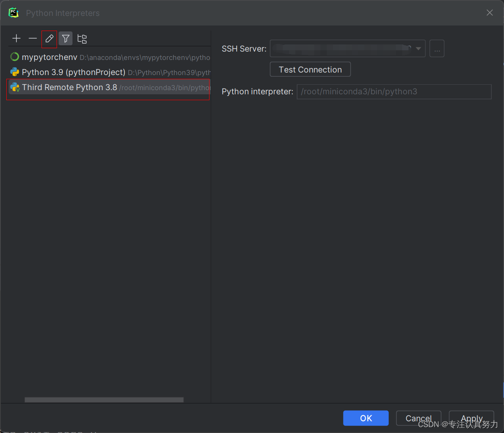The width and height of the screenshot is (504, 433).
Task: Click the plus icon to add interpreter
Action: pyautogui.click(x=16, y=39)
